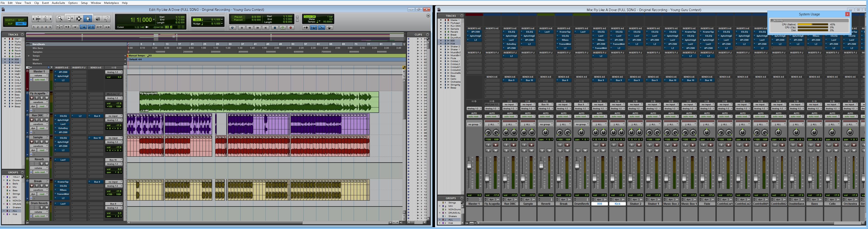The width and height of the screenshot is (868, 229).
Task: Solo the Run DMC track in Edit window
Action: (42, 120)
